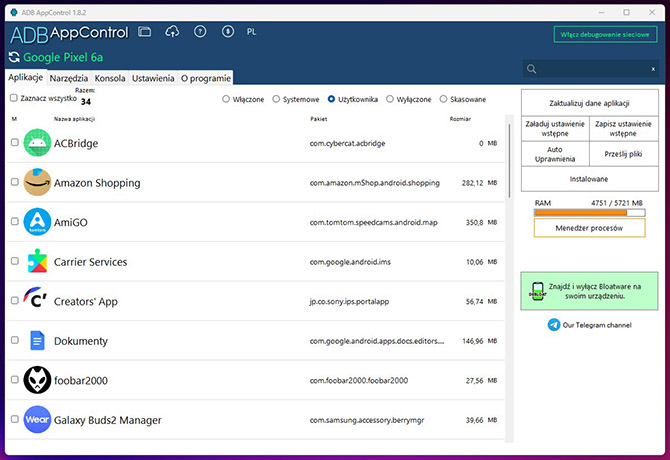Click the Galaxy Buds2 Manager Wear icon

pyautogui.click(x=37, y=419)
